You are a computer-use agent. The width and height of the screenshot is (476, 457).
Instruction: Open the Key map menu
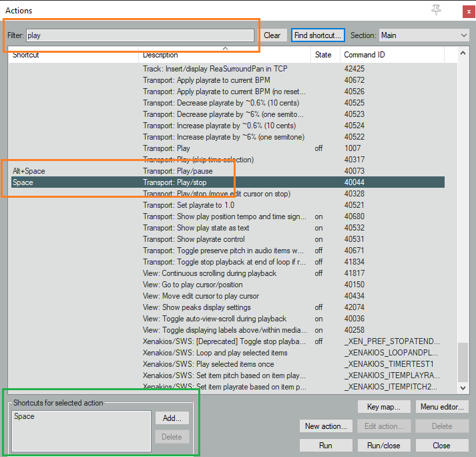[x=383, y=407]
